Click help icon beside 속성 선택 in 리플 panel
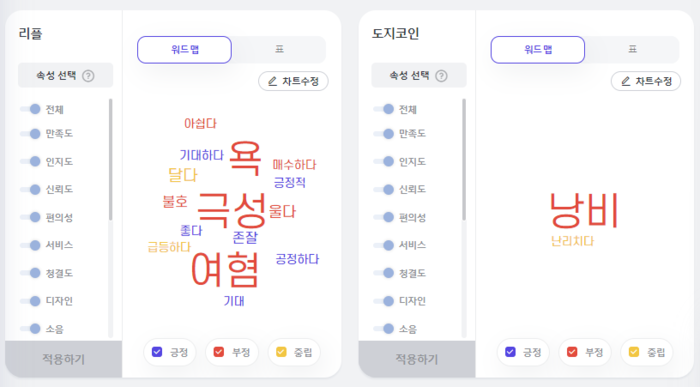 pos(88,76)
